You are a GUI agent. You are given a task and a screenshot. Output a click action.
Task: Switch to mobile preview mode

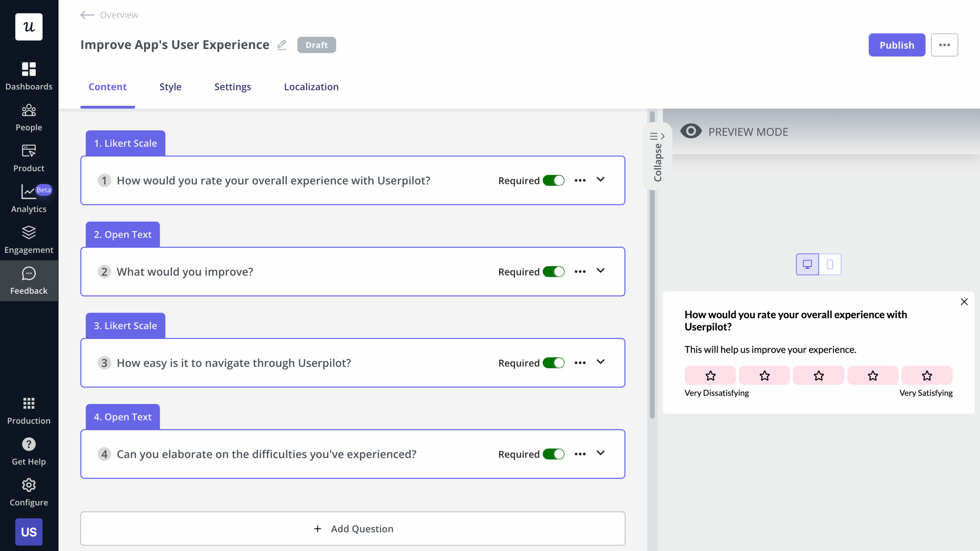point(830,264)
